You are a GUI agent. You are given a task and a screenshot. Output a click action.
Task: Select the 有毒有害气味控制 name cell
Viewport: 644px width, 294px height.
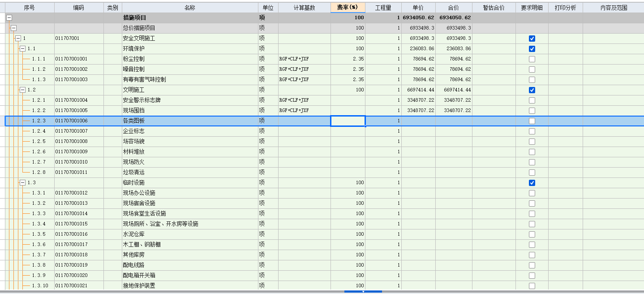click(x=190, y=79)
